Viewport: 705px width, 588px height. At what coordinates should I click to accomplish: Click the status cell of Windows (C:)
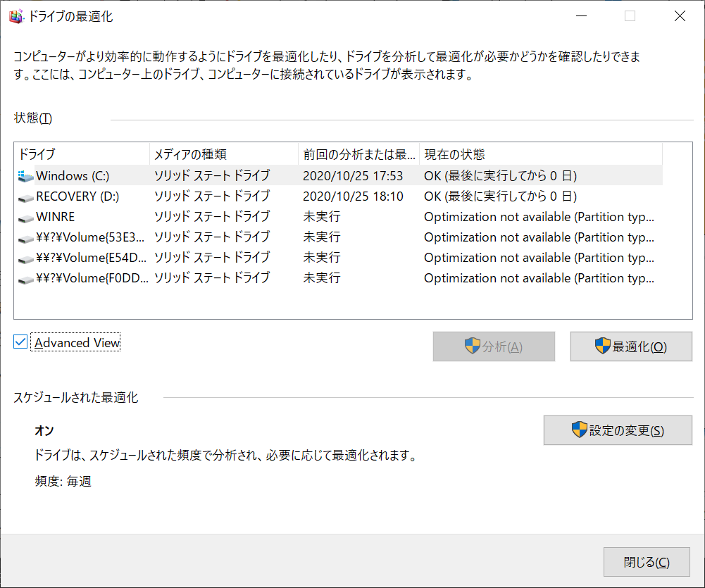[501, 176]
